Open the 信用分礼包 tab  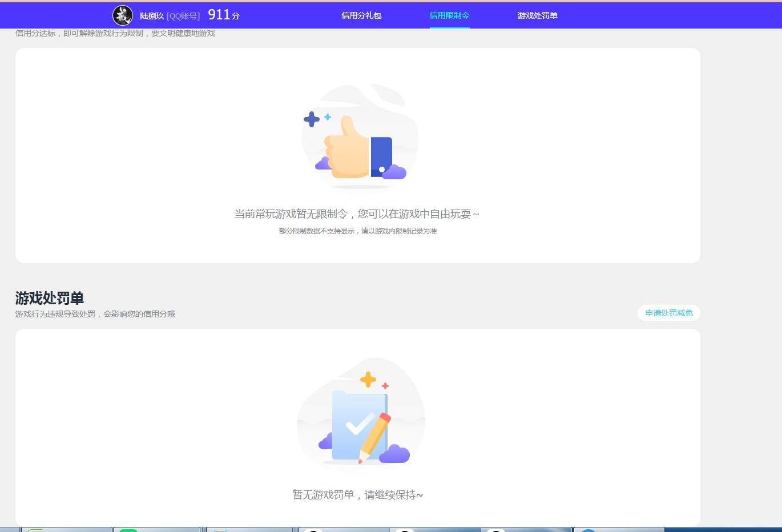[x=361, y=15]
